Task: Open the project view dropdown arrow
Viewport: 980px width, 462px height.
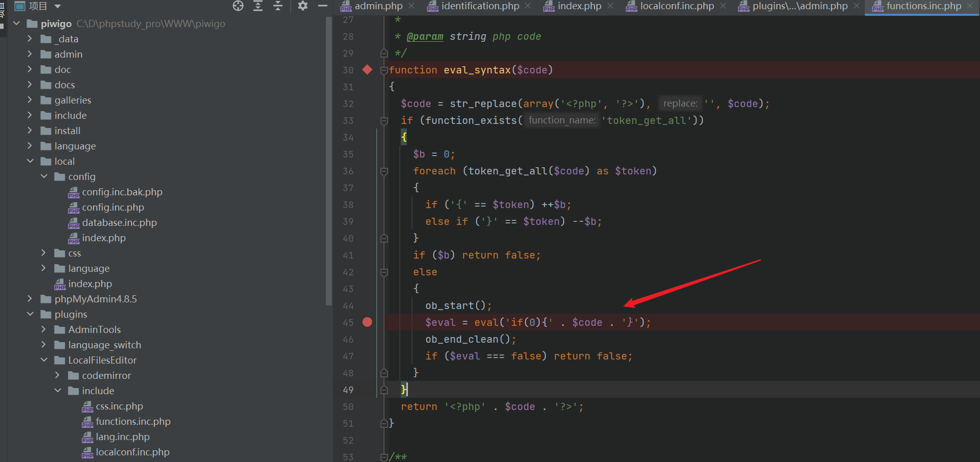Action: click(x=58, y=6)
